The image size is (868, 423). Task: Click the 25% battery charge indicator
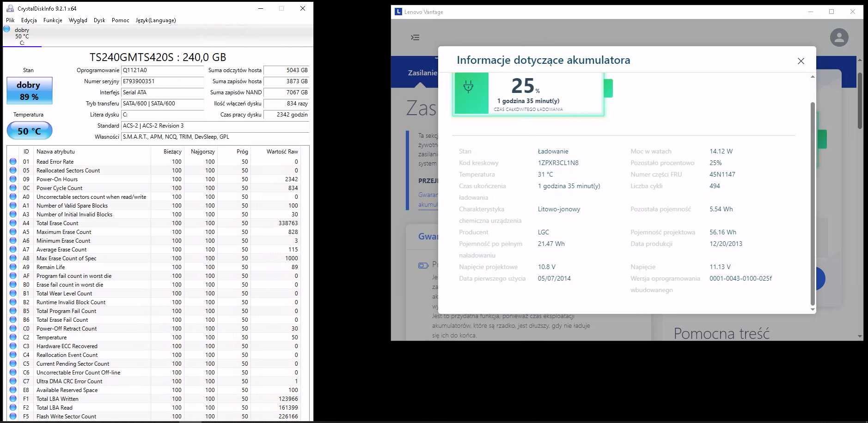525,86
